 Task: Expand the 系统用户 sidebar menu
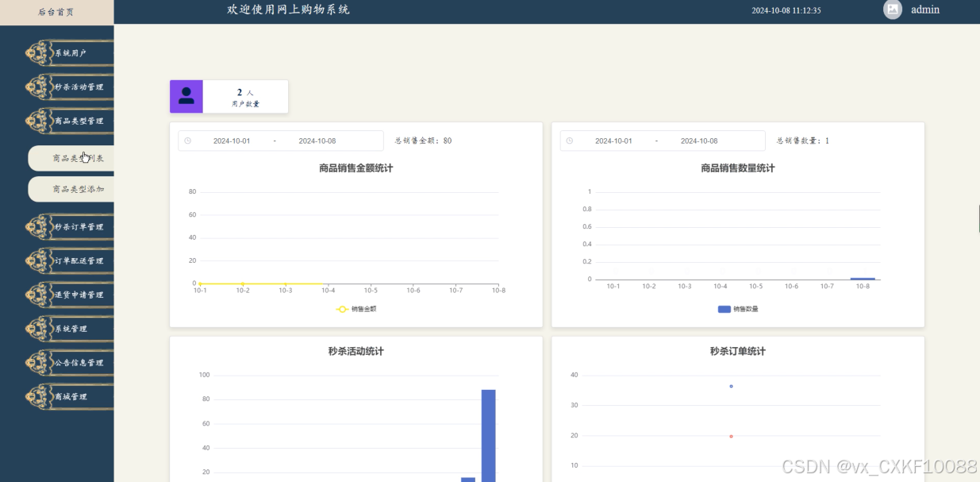click(x=70, y=53)
